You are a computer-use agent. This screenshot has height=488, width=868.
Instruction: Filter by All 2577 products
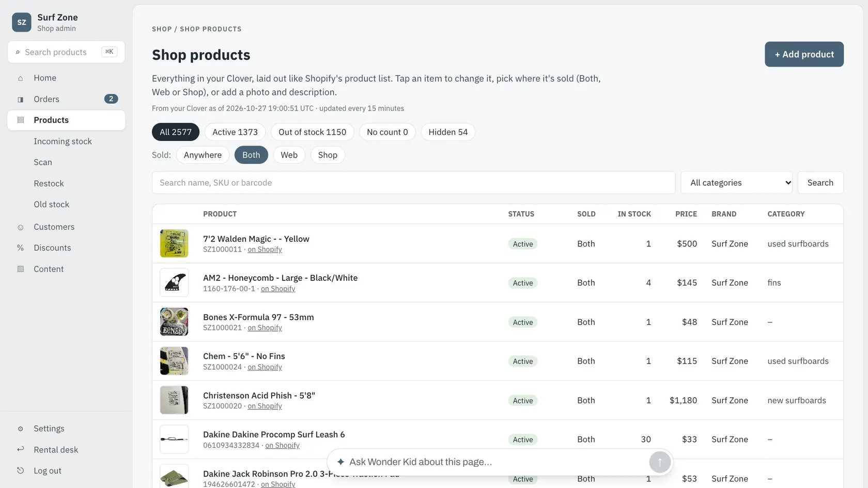[176, 132]
